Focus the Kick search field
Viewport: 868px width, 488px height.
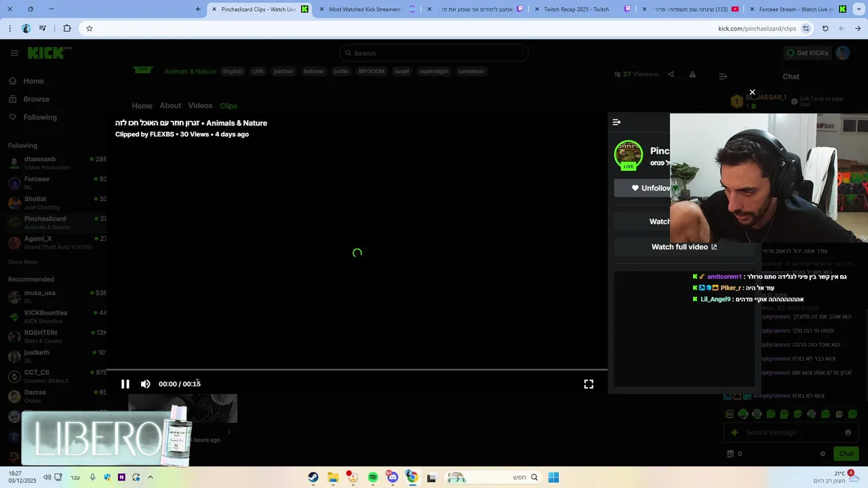(x=434, y=53)
